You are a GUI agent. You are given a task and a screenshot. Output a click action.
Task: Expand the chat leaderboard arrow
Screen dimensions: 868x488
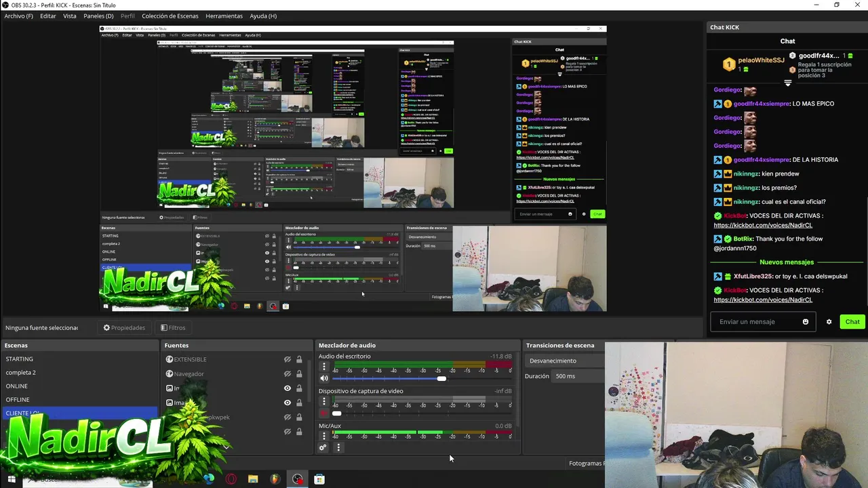tap(787, 83)
